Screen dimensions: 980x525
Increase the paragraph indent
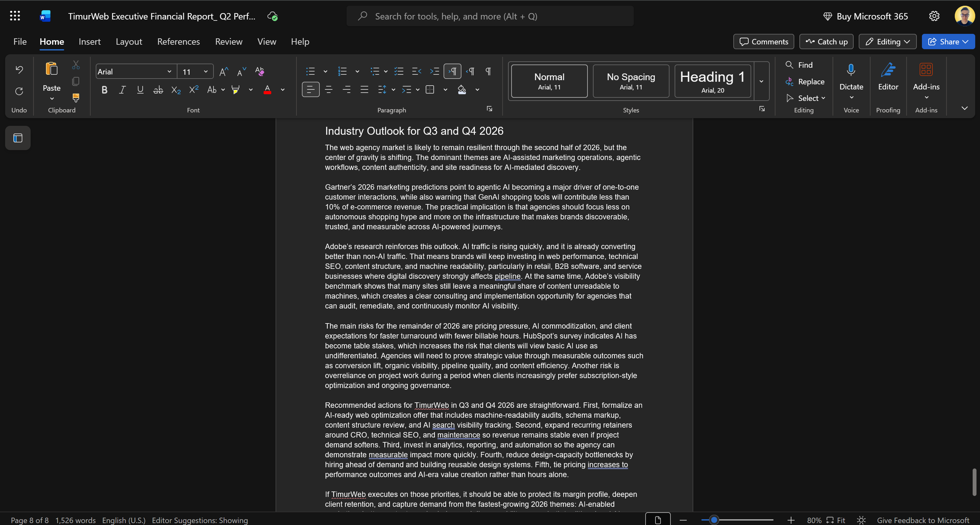tap(434, 71)
